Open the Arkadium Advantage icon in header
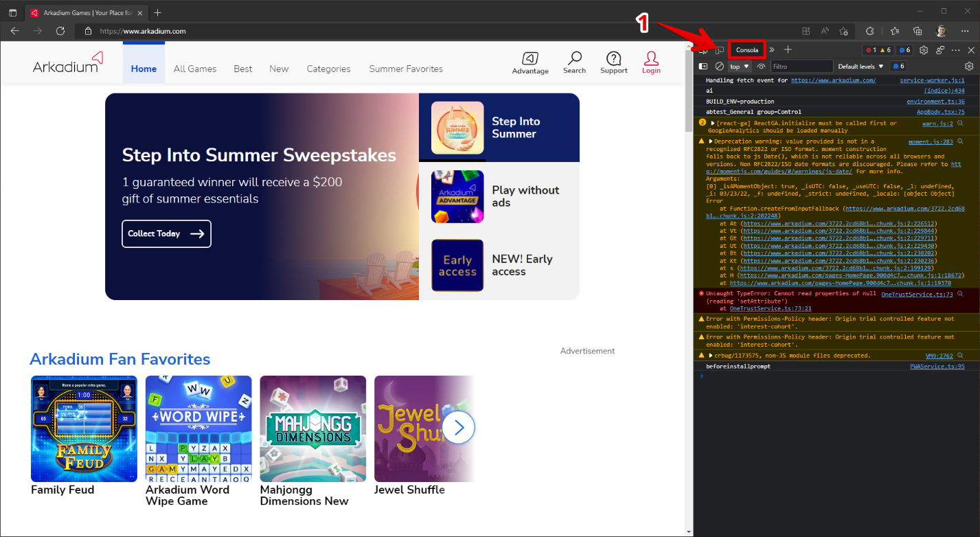Screen dimensions: 980x537 [530, 58]
